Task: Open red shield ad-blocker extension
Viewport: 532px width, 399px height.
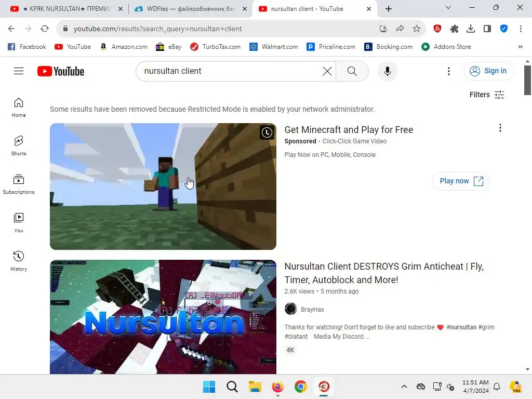Action: tap(437, 29)
